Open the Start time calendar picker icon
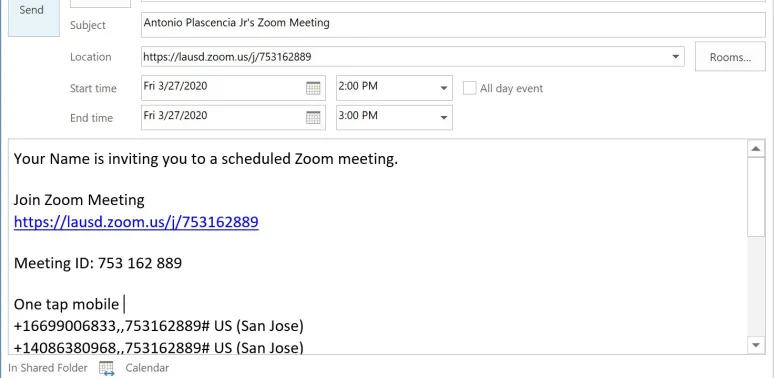Screen dimensions: 774x378 click(313, 88)
